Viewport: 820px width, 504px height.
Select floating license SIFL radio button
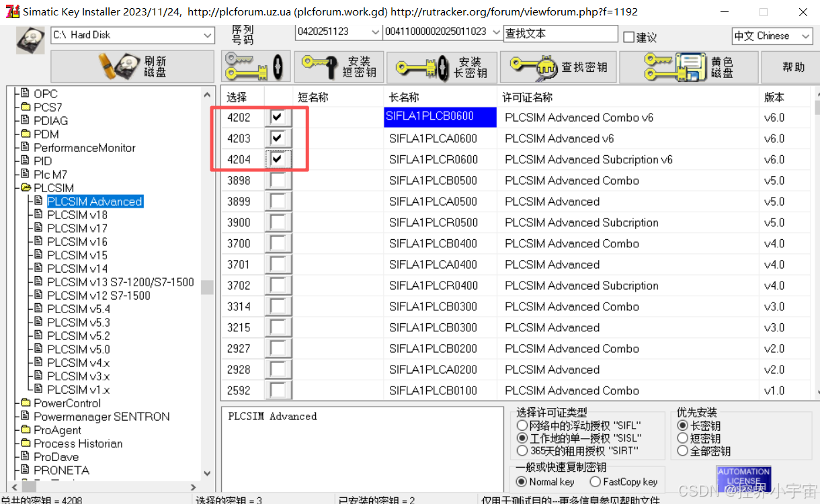coord(522,425)
